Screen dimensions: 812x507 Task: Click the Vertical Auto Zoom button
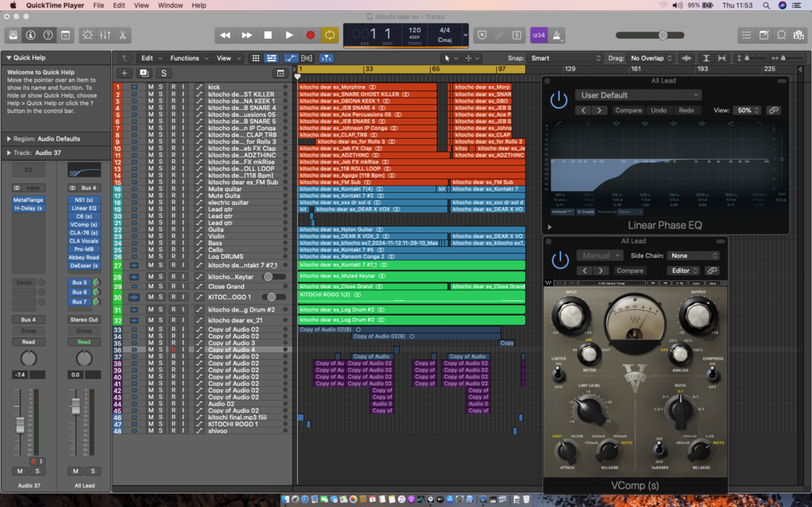[706, 58]
